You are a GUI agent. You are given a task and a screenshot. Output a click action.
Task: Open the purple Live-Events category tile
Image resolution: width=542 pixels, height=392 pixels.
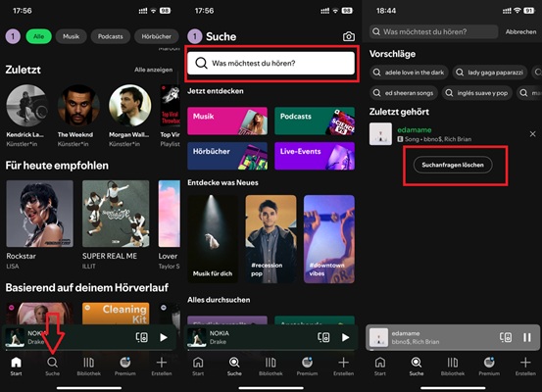(315, 156)
